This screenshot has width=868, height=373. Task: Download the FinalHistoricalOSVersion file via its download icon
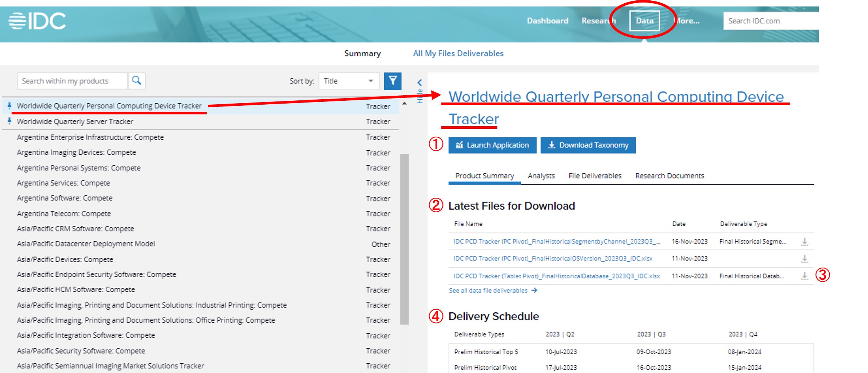click(804, 259)
